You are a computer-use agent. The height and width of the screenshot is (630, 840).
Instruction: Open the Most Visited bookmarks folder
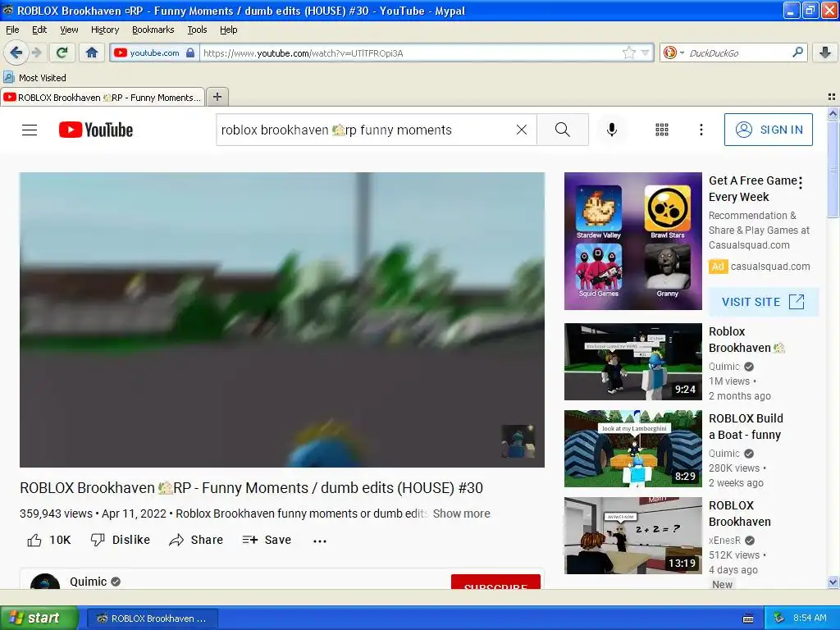pos(34,78)
